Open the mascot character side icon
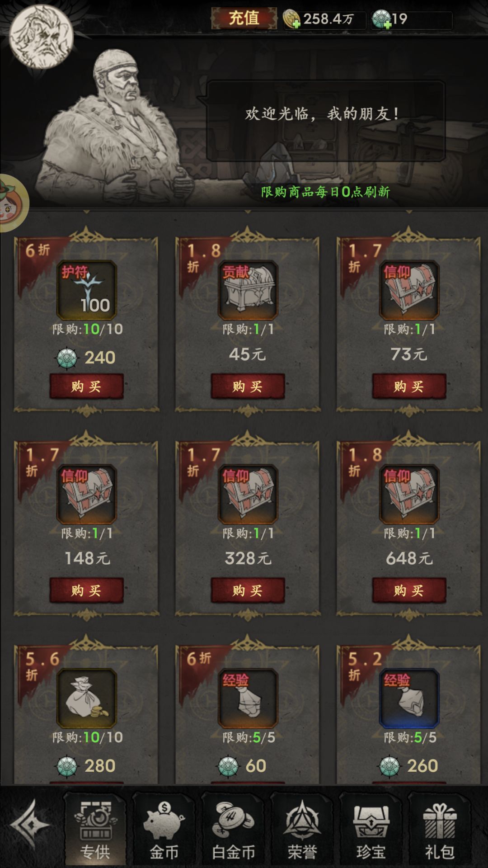The width and height of the screenshot is (488, 868). pyautogui.click(x=13, y=203)
